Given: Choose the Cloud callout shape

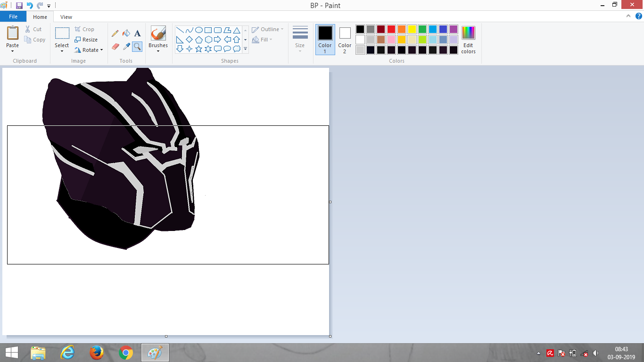Looking at the screenshot, I should coord(237,49).
